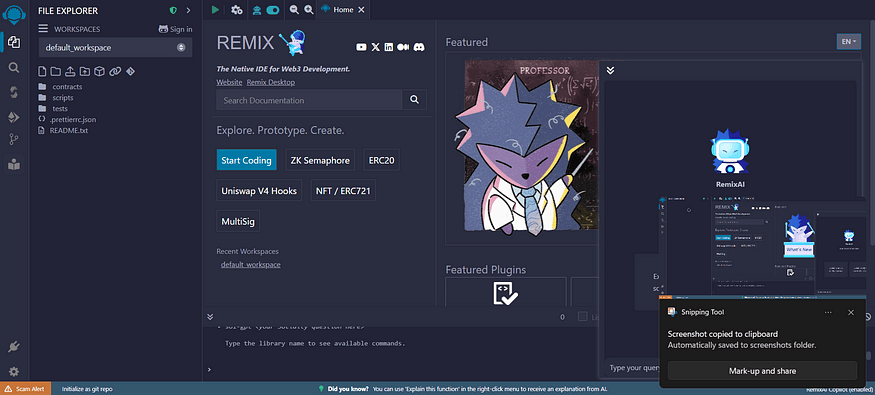Screen dimensions: 875x395
Task: Open the Plugin manager plug icon
Action: (x=14, y=346)
